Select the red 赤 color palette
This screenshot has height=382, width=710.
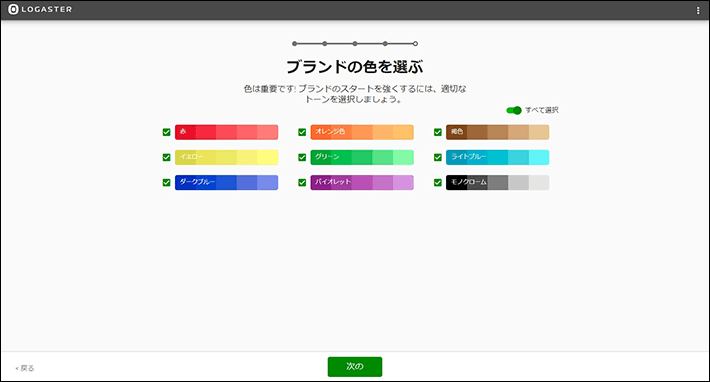coord(226,132)
